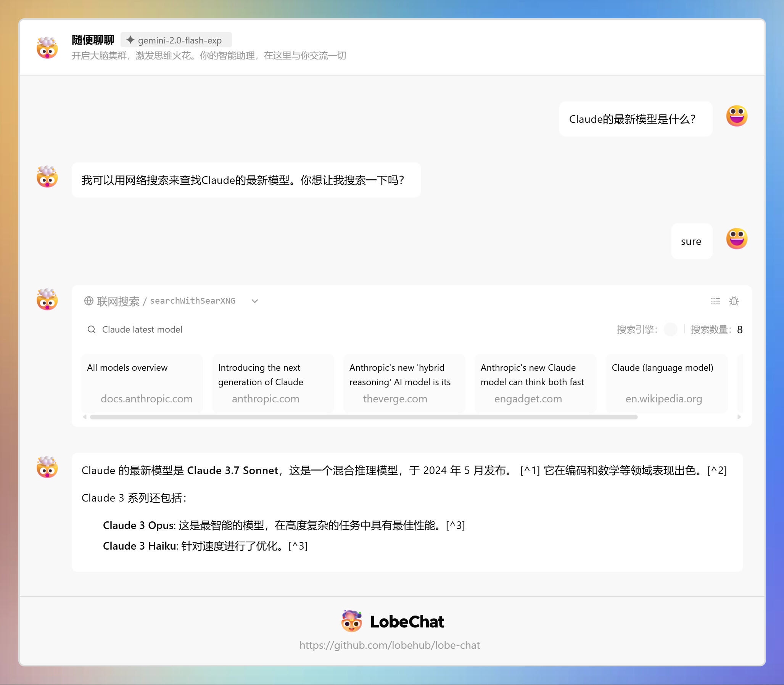Click the assistant avatar beside the search offer reply
784x685 pixels.
[x=47, y=177]
